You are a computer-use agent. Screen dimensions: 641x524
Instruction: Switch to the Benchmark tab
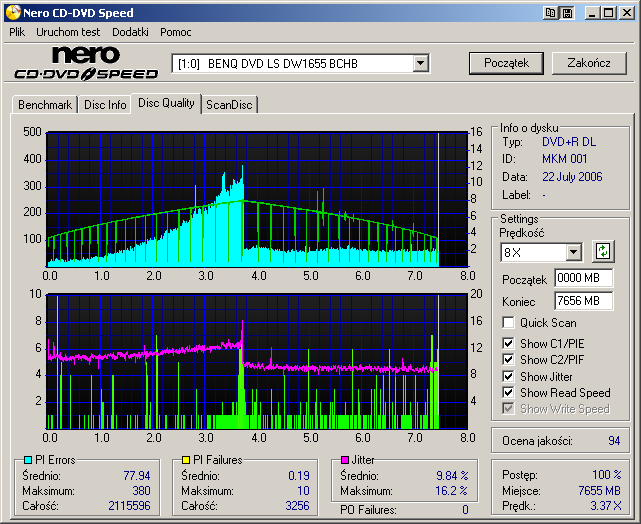tap(45, 105)
